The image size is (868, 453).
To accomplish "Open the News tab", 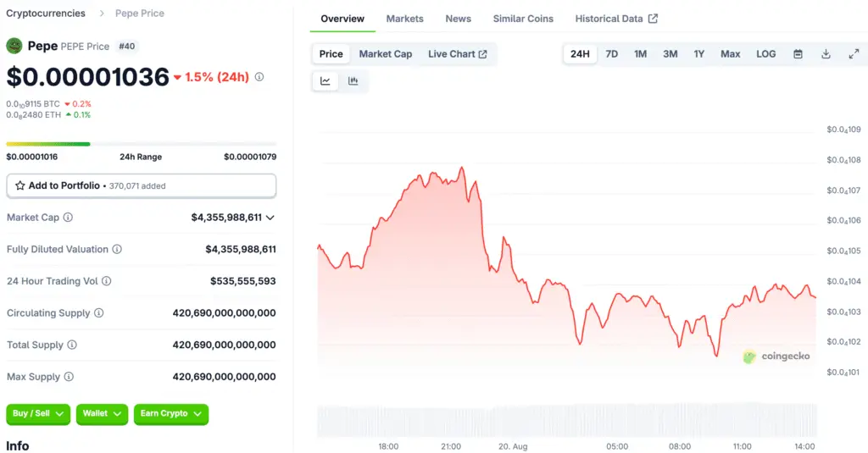I will tap(459, 19).
